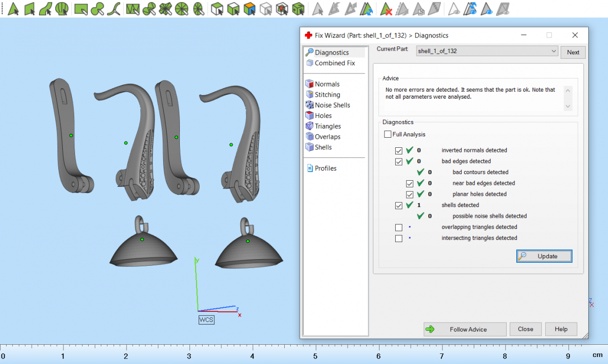Open the Noise Shells fix page
Viewport: 608px width, 364px height.
tap(332, 105)
